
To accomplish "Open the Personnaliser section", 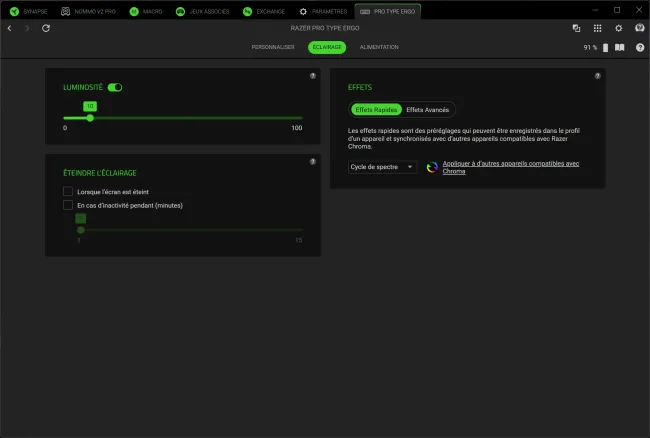I will (273, 47).
